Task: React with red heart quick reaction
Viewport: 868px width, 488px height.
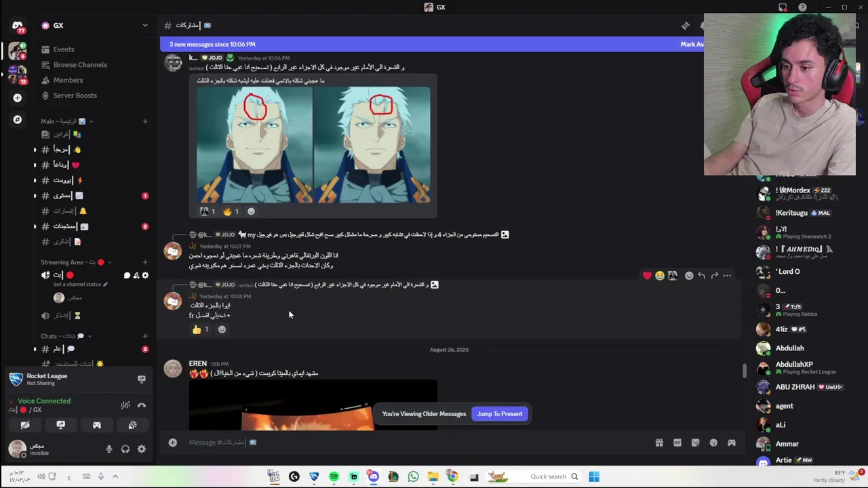Action: 647,276
